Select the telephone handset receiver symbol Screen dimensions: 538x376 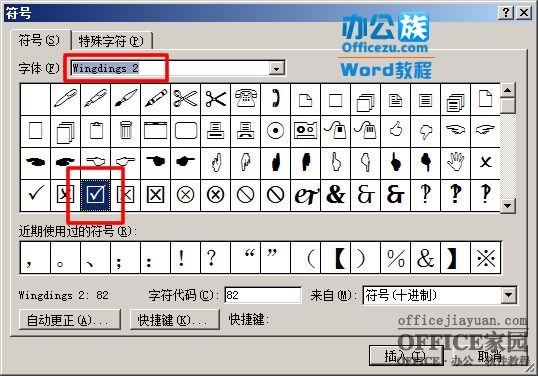(x=276, y=99)
